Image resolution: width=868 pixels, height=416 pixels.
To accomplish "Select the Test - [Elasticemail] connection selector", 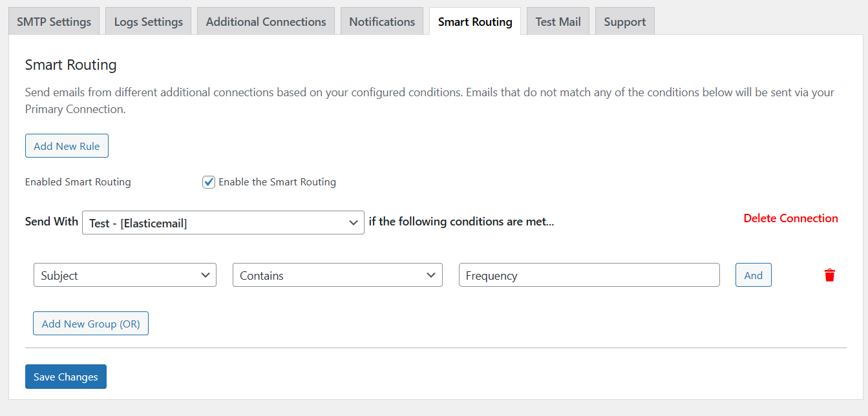I will 223,222.
